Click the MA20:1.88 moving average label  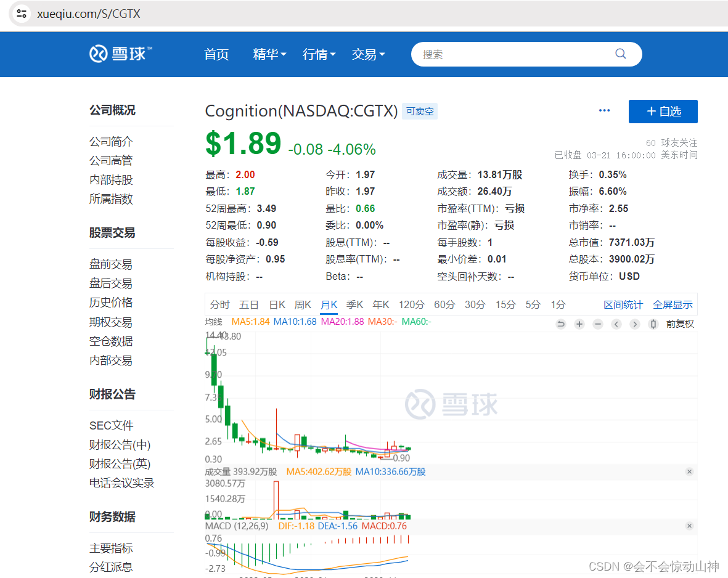point(342,322)
